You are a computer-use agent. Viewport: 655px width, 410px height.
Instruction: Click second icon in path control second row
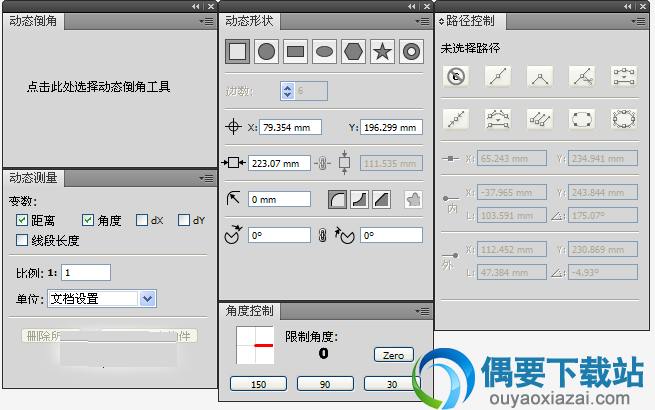pyautogui.click(x=498, y=120)
